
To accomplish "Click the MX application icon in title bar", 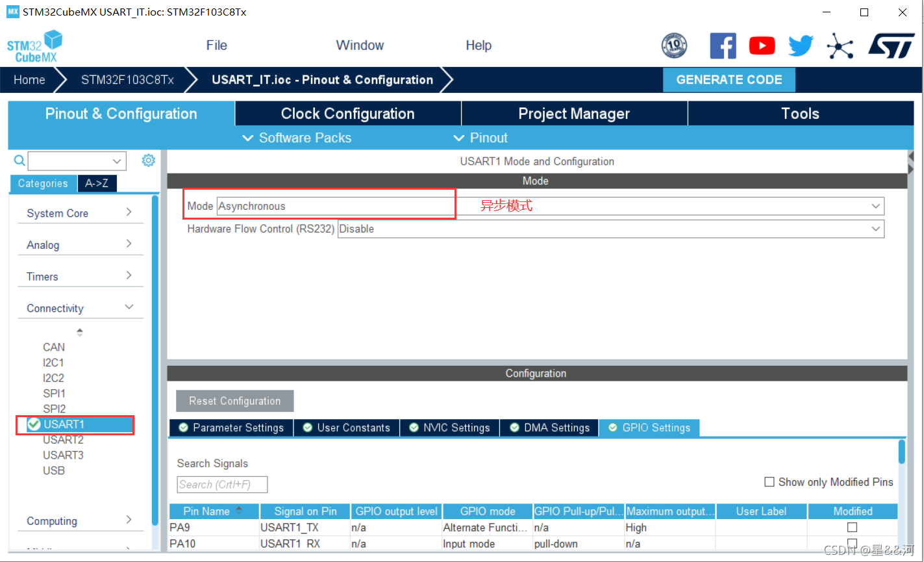I will 13,12.
